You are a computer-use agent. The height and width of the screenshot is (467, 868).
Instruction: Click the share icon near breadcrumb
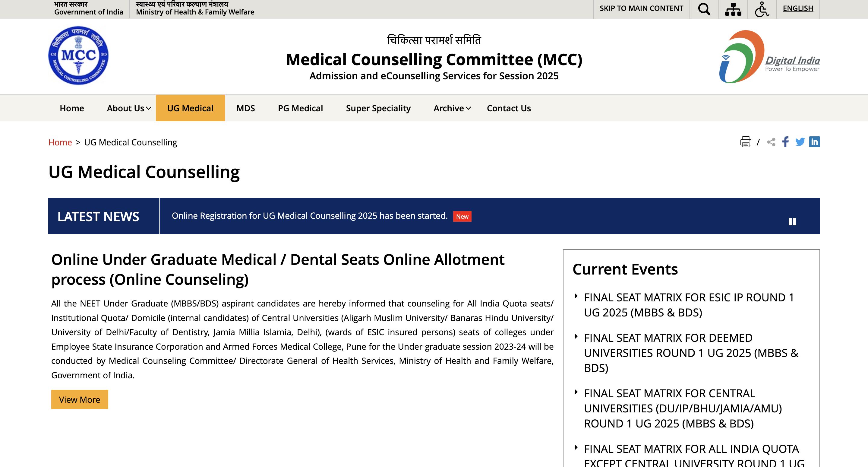point(771,142)
